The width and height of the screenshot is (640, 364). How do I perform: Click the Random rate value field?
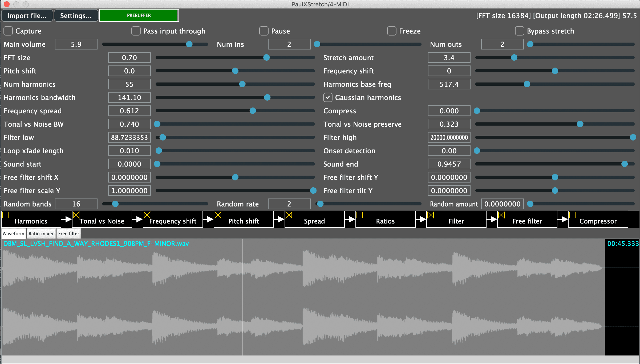click(x=289, y=204)
